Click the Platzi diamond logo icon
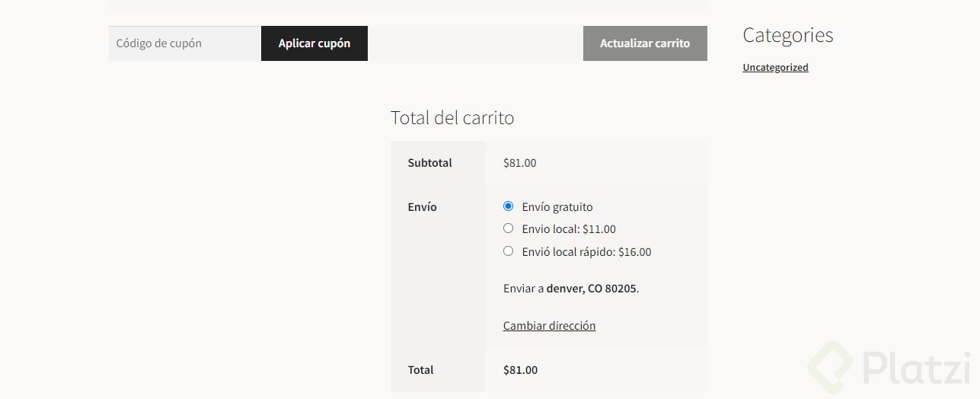Screen dimensions: 980x399 coord(832,369)
